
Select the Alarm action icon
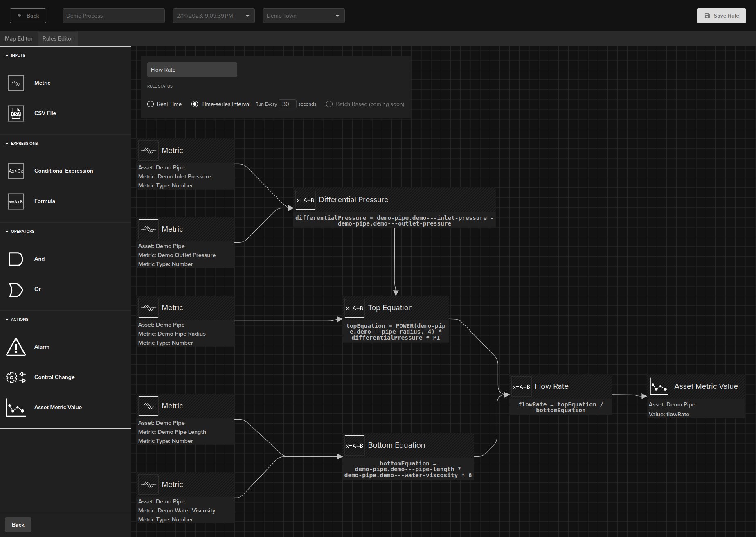tap(16, 347)
